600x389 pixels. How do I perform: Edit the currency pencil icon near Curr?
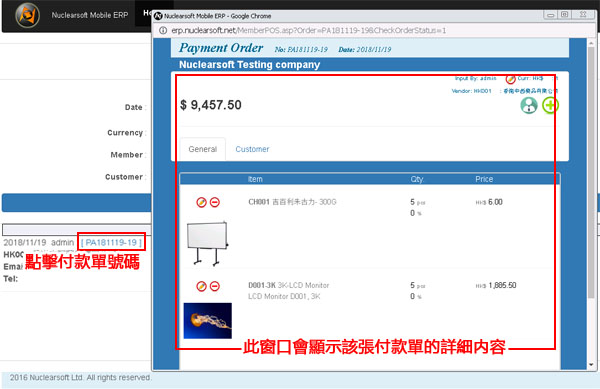pyautogui.click(x=510, y=79)
